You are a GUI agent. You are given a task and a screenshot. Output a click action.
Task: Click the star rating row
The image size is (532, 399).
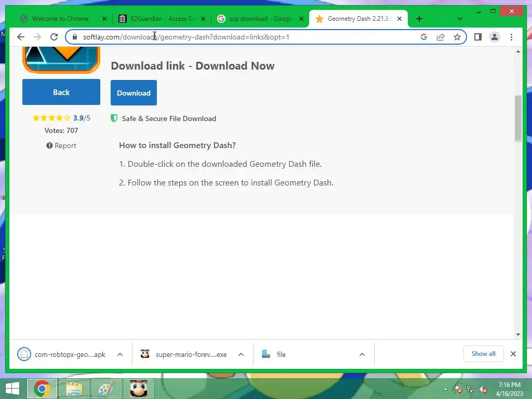61,118
